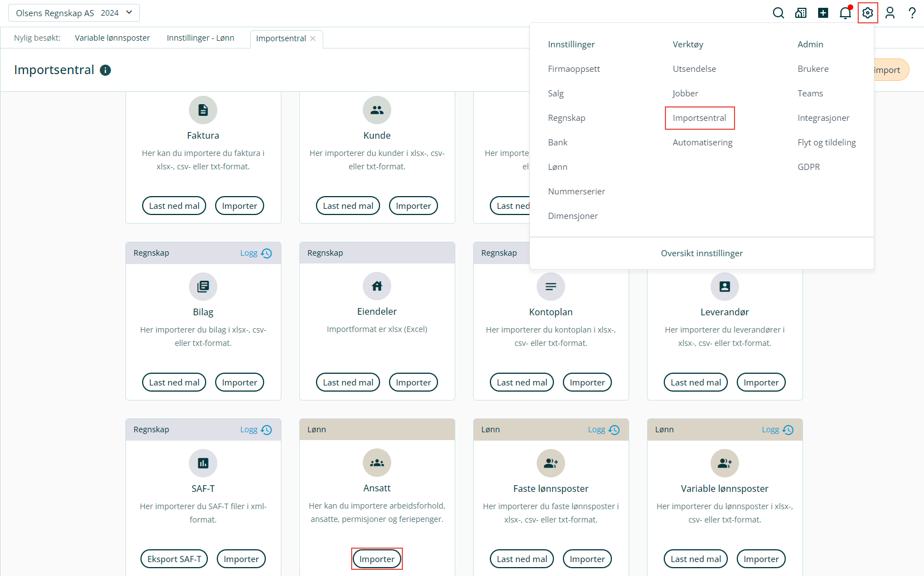Click the notification bell icon

[845, 13]
